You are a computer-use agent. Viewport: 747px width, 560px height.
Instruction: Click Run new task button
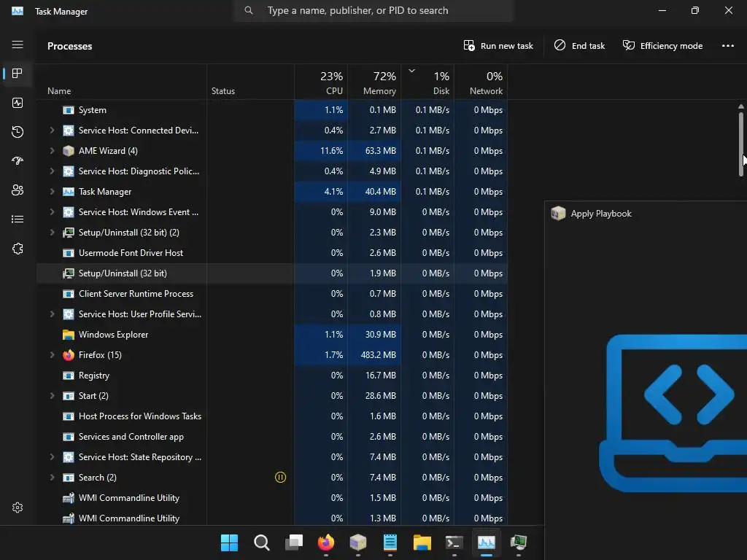click(498, 46)
